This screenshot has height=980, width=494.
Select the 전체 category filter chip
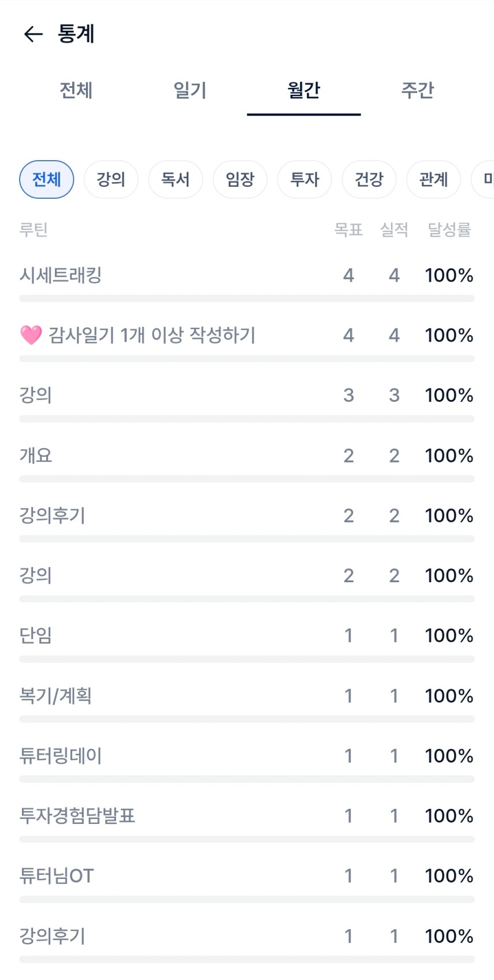[x=47, y=179]
